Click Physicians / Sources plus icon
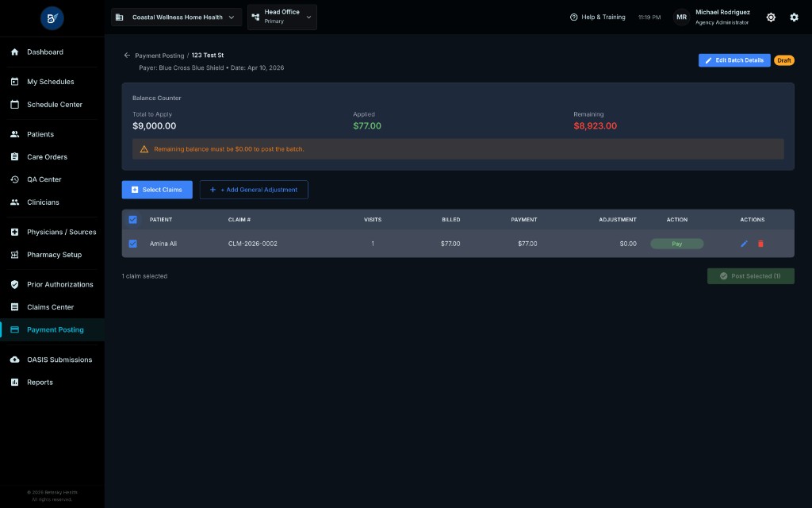This screenshot has height=508, width=812. [x=14, y=232]
